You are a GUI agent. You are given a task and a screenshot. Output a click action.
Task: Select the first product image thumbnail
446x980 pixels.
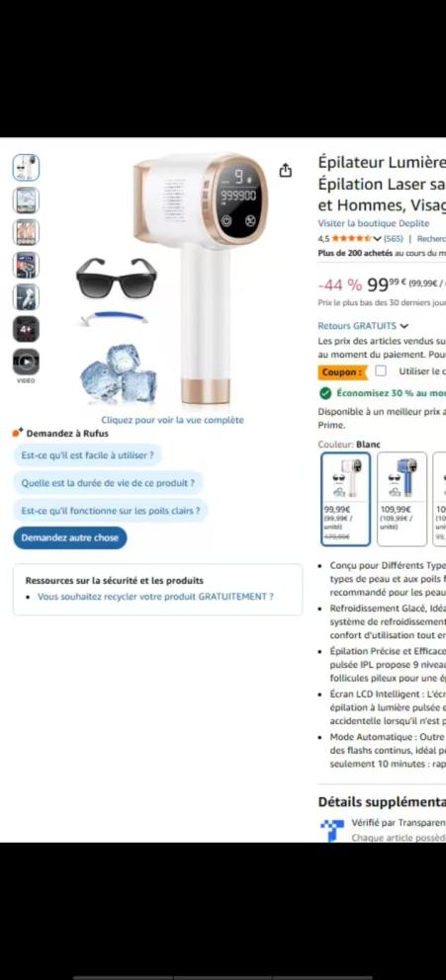pos(26,168)
